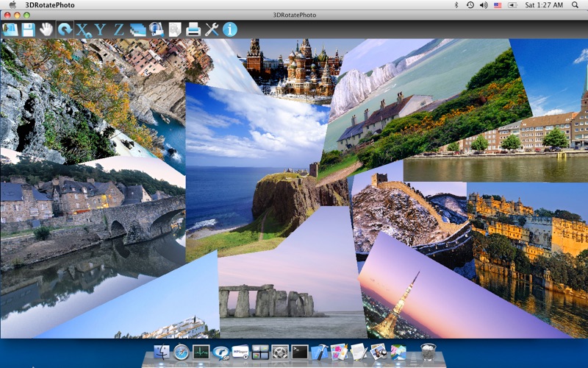Open the 3DRotatePhoto application menu

[x=50, y=5]
